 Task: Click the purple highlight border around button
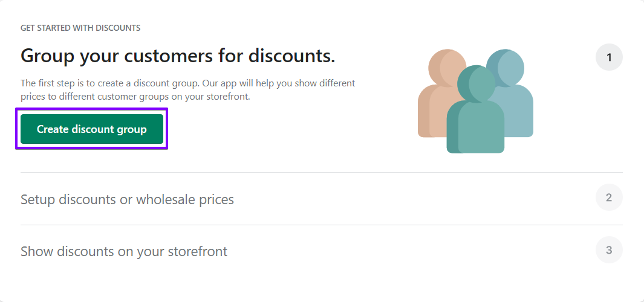pos(91,109)
